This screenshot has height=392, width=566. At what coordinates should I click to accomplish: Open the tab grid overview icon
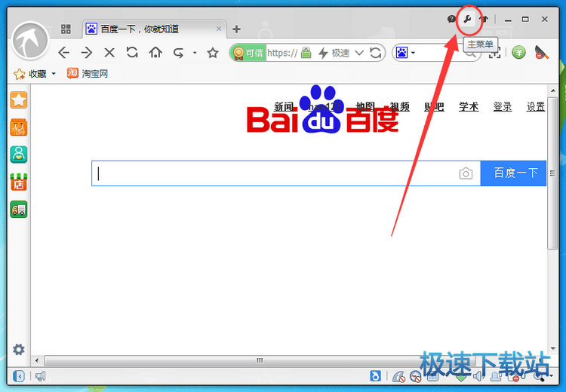66,29
